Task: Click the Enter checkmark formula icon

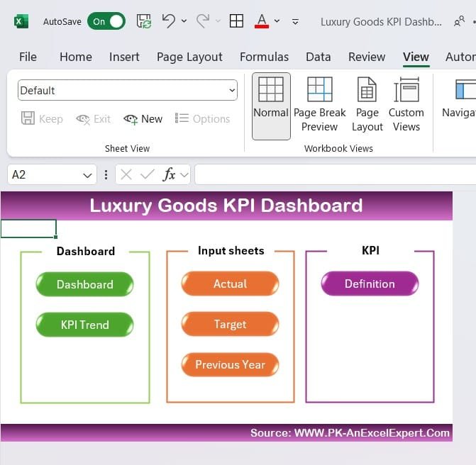Action: pos(148,174)
